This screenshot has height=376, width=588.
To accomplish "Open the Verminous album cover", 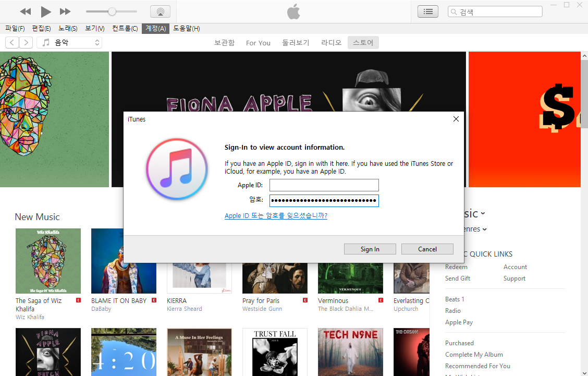I will 351,278.
